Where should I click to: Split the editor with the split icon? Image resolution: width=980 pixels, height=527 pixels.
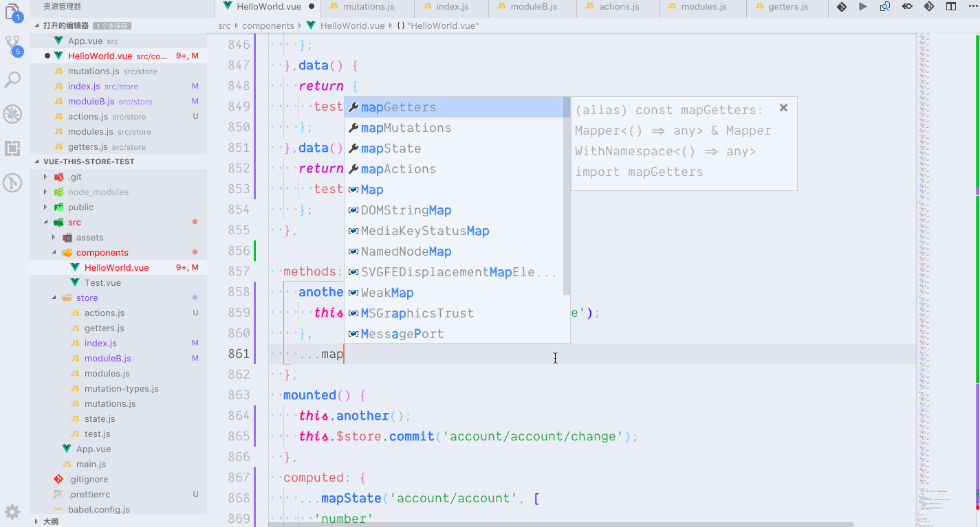[x=951, y=7]
